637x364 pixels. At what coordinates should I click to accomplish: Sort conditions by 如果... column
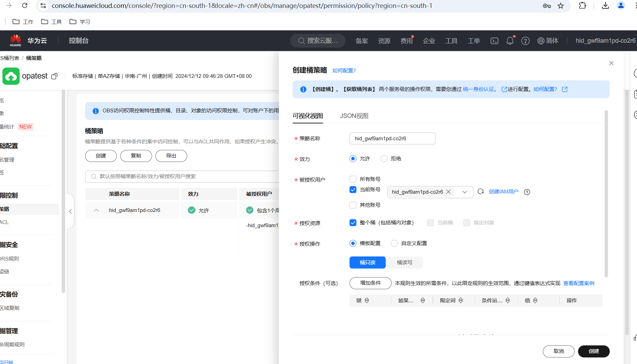coord(423,301)
